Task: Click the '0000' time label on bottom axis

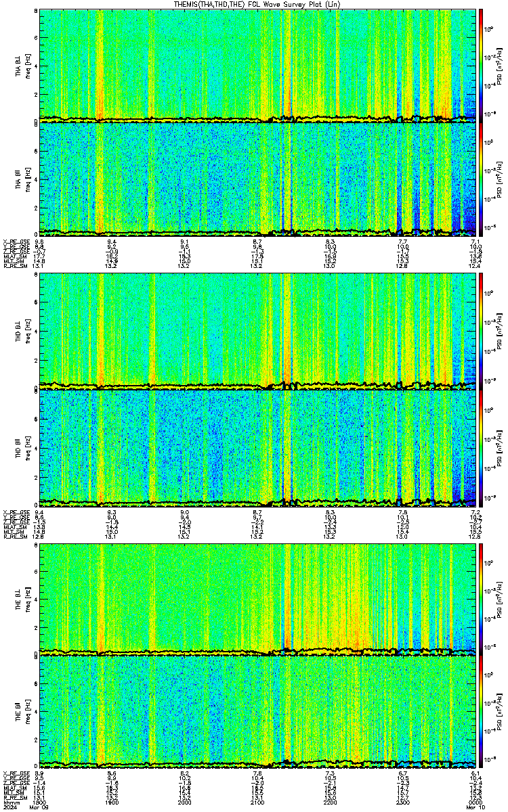Action: pyautogui.click(x=476, y=803)
